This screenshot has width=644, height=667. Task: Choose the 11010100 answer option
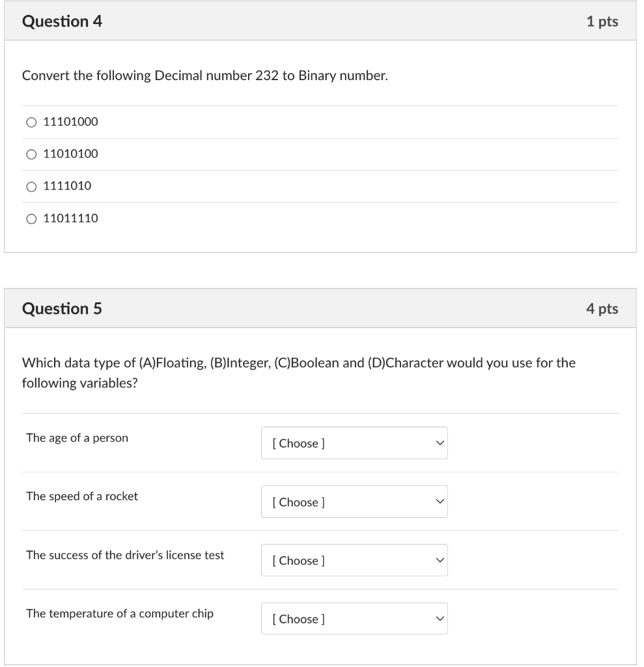(31, 154)
